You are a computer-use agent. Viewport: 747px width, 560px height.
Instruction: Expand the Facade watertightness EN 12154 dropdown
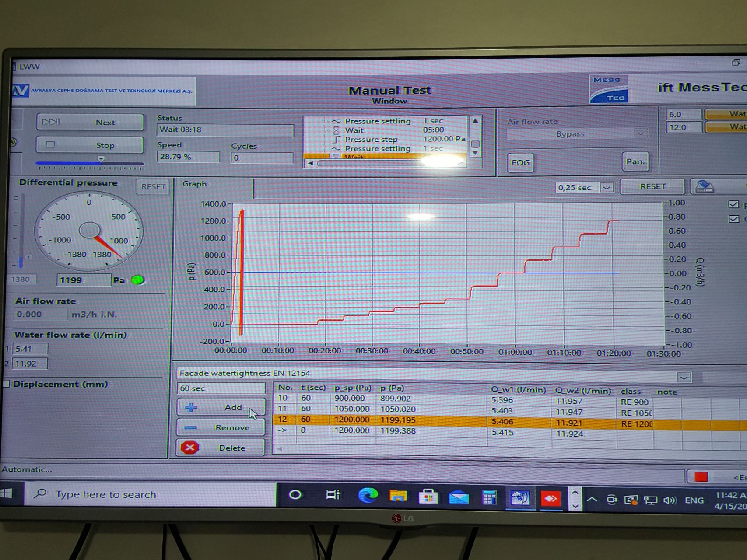[x=684, y=377]
